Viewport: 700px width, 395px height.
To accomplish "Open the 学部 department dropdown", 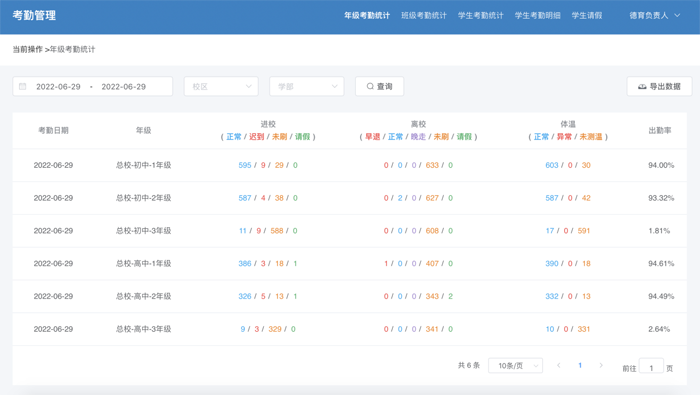I will point(307,87).
